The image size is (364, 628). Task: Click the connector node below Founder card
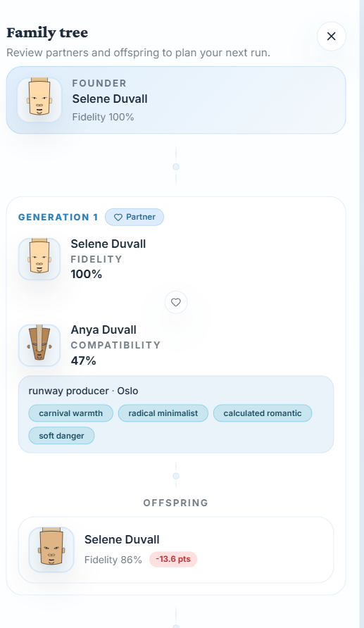tap(176, 167)
